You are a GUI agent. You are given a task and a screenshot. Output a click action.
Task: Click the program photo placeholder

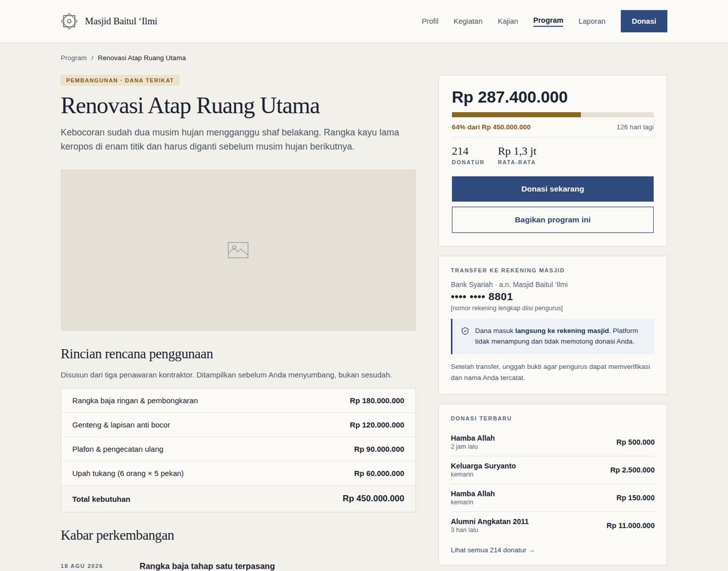click(238, 250)
